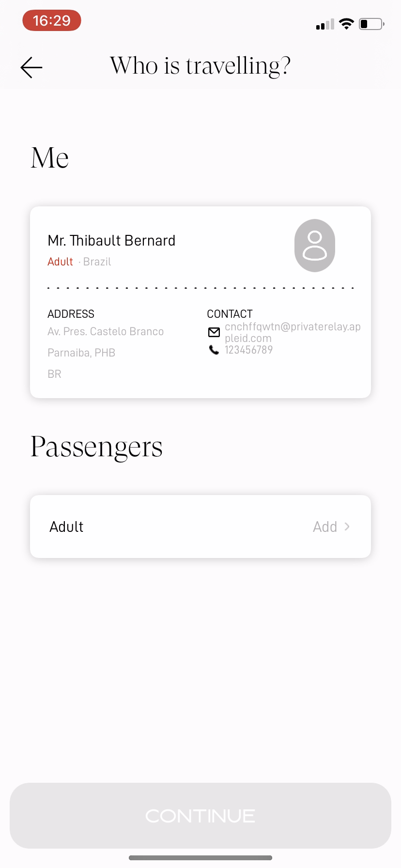Tap the Adult passenger row label

67,527
